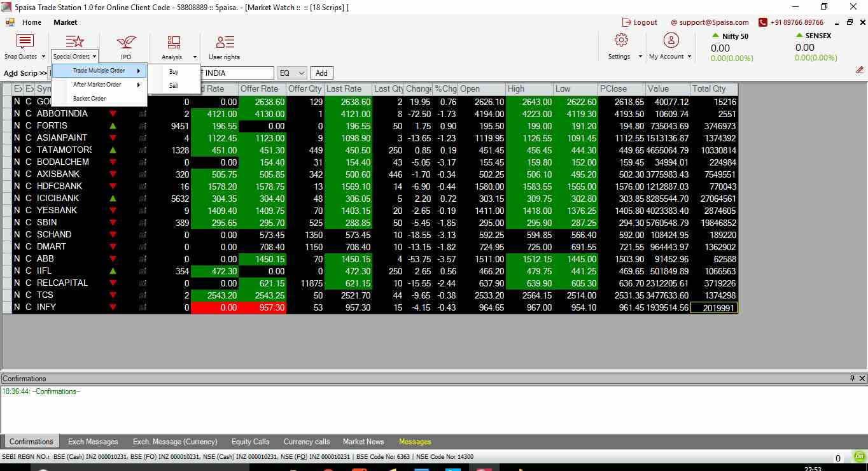
Task: Select Buy from Trade Multiple Order submenu
Action: pos(174,72)
